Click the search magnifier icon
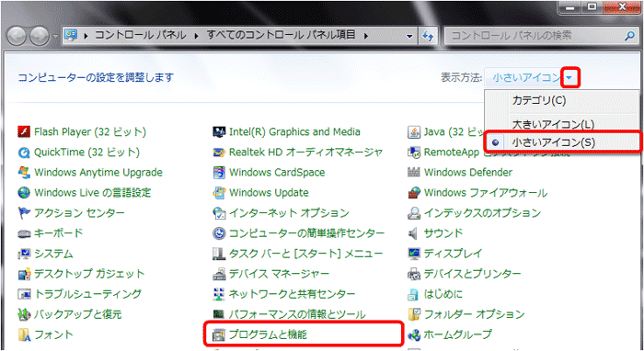The image size is (644, 351). point(629,36)
